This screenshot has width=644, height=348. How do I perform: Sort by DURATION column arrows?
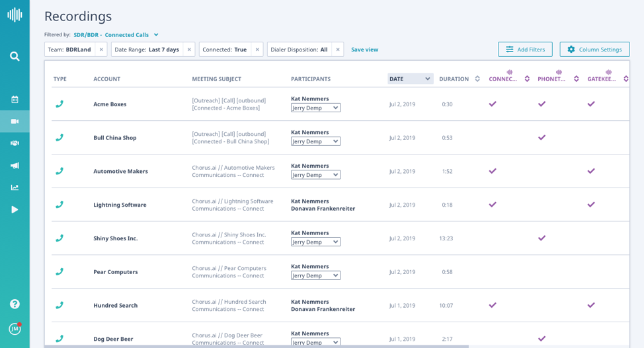(477, 79)
